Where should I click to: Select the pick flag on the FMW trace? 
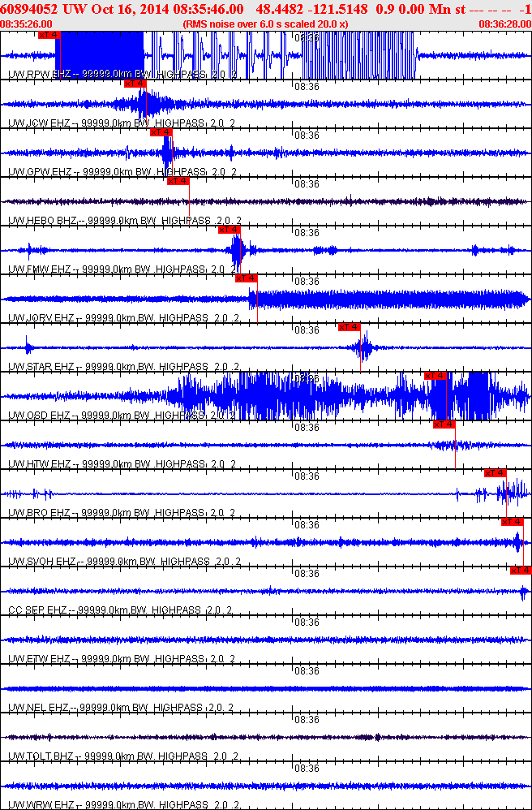pyautogui.click(x=230, y=230)
